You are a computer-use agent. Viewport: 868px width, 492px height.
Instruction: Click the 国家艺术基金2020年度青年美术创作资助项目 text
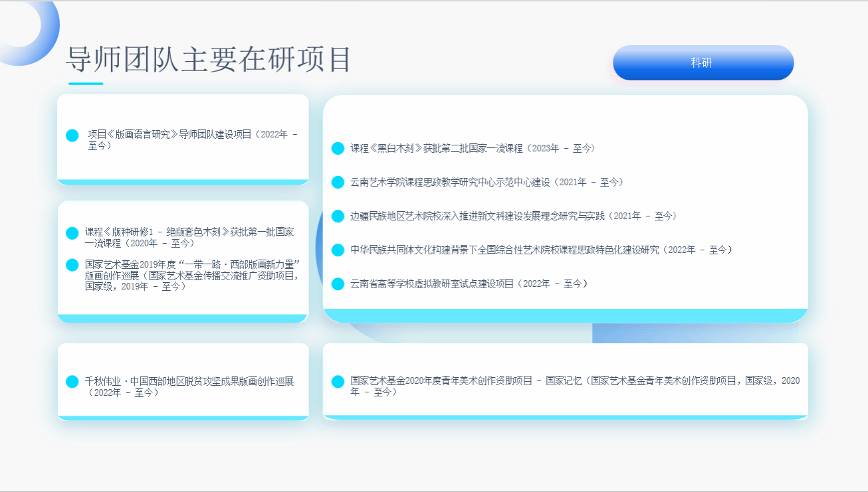point(441,381)
